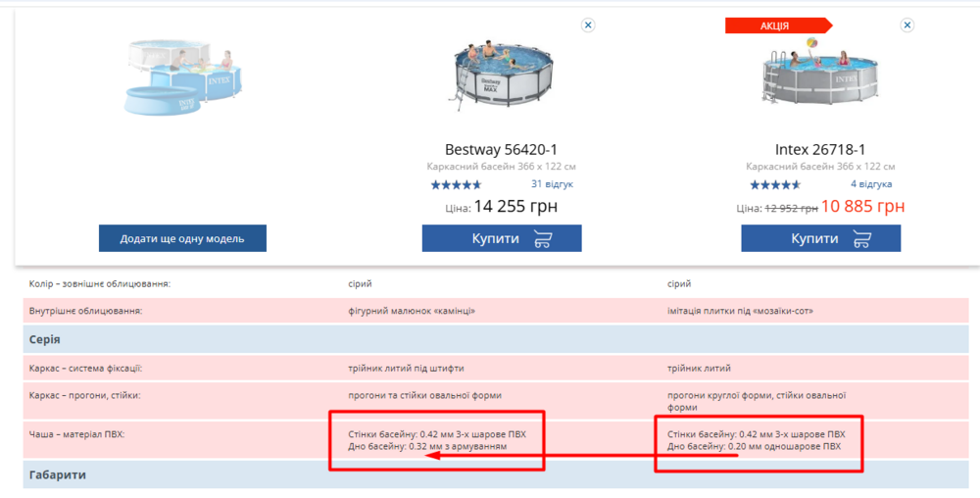The height and width of the screenshot is (498, 980).
Task: Click Дно басейну: 0.32 мм з армуванням
Action: [427, 447]
